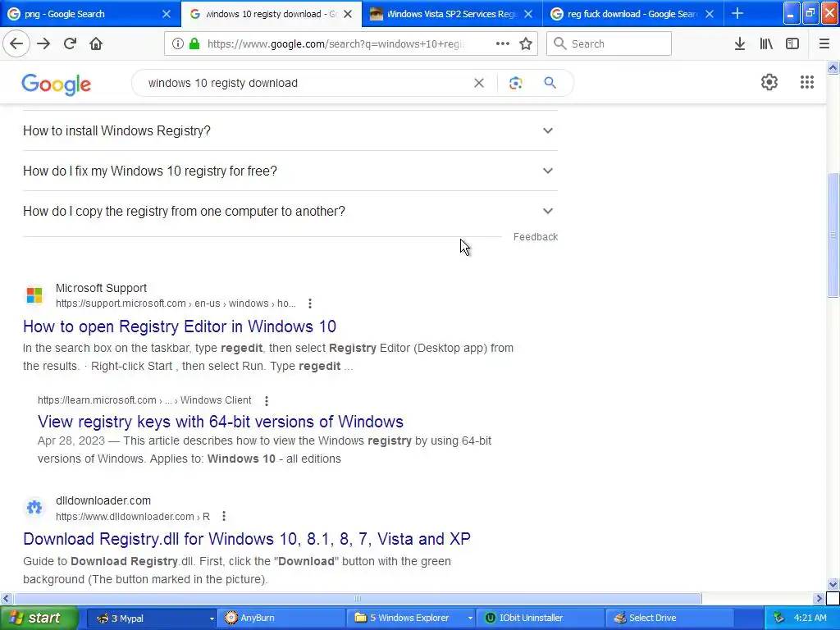Search by image with the Lens icon

[x=515, y=83]
